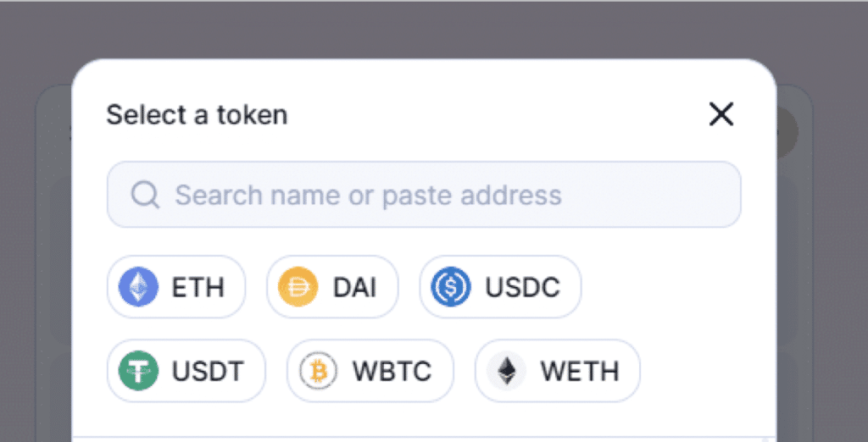Pick the WBTC token chip

point(370,371)
